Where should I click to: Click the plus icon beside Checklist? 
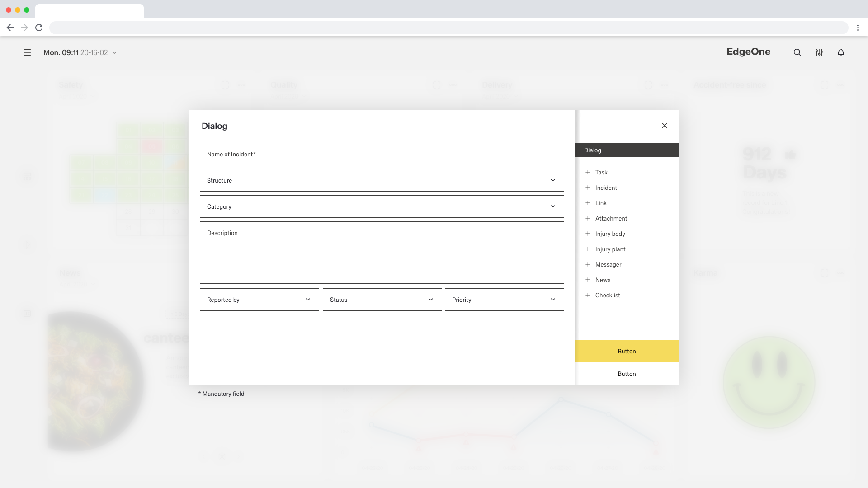588,295
